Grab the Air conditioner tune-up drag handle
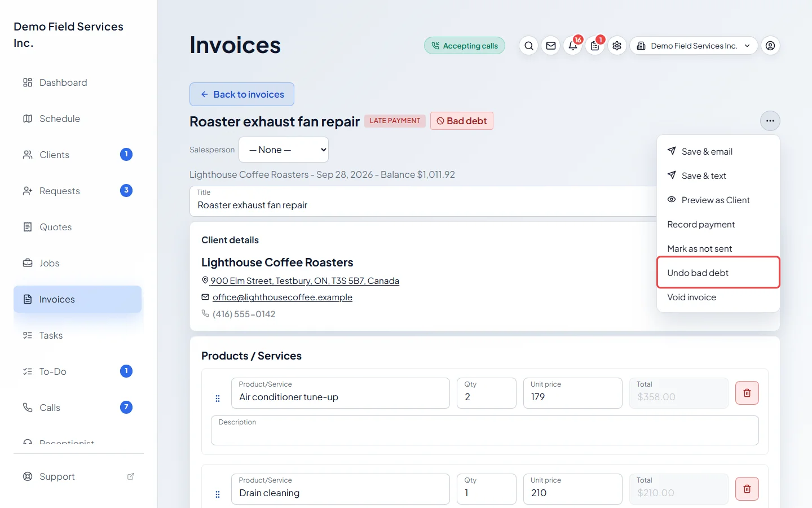Screen dimensions: 812x508 coord(218,398)
